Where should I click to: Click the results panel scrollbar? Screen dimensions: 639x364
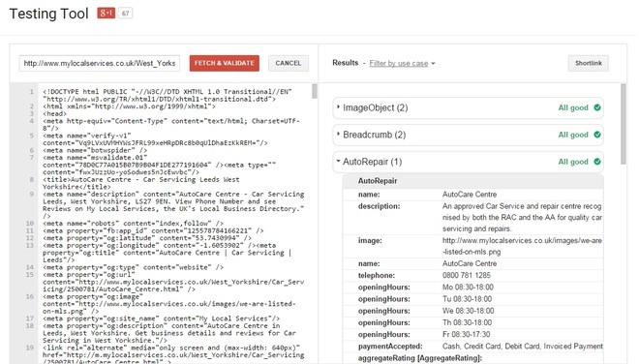coord(624,124)
